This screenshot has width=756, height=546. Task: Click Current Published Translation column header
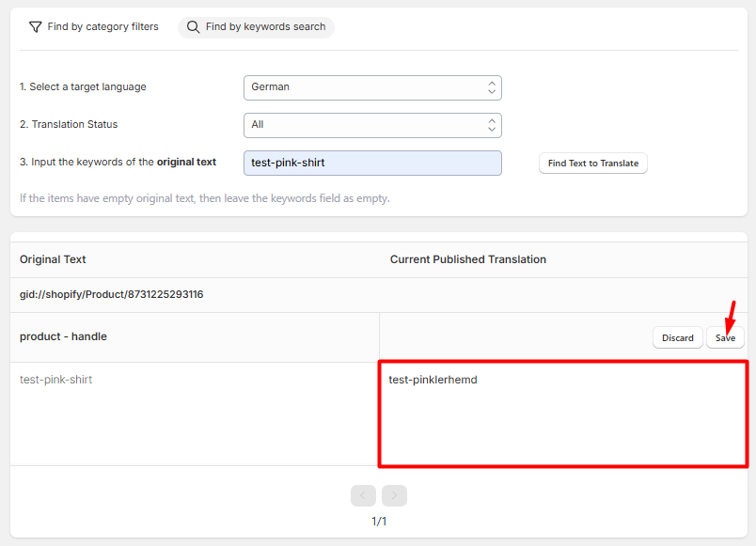[468, 259]
